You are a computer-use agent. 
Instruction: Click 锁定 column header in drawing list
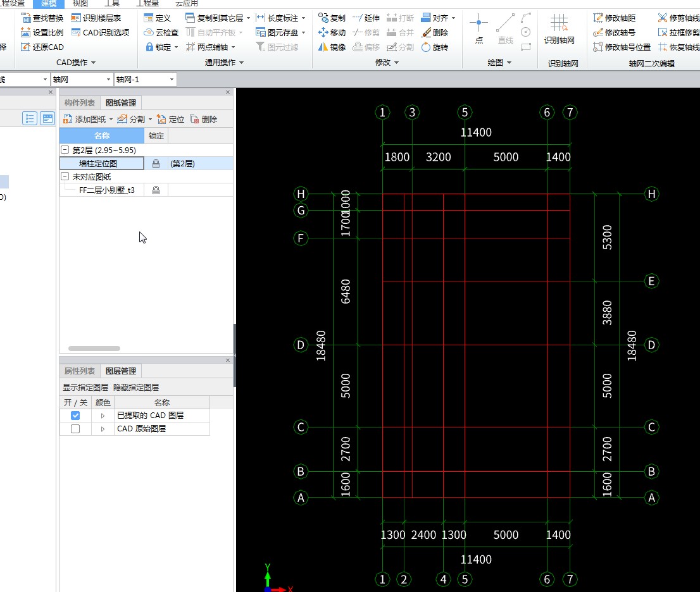[156, 135]
